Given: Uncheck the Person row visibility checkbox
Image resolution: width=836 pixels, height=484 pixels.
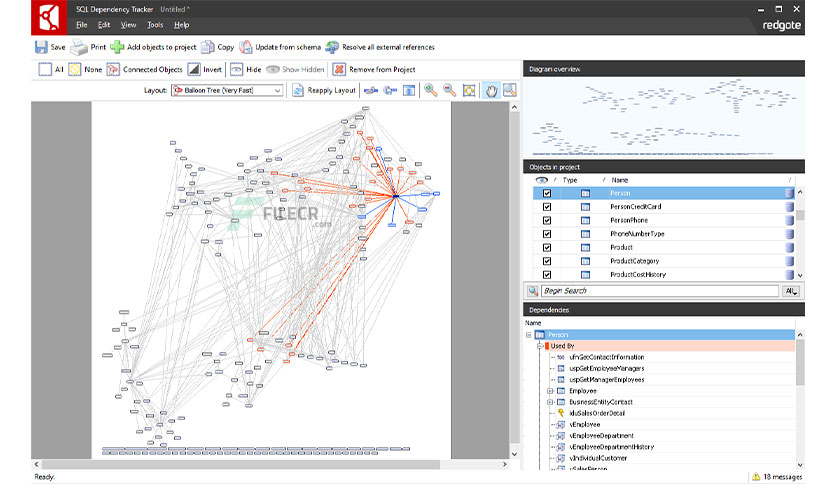Looking at the screenshot, I should pyautogui.click(x=547, y=193).
